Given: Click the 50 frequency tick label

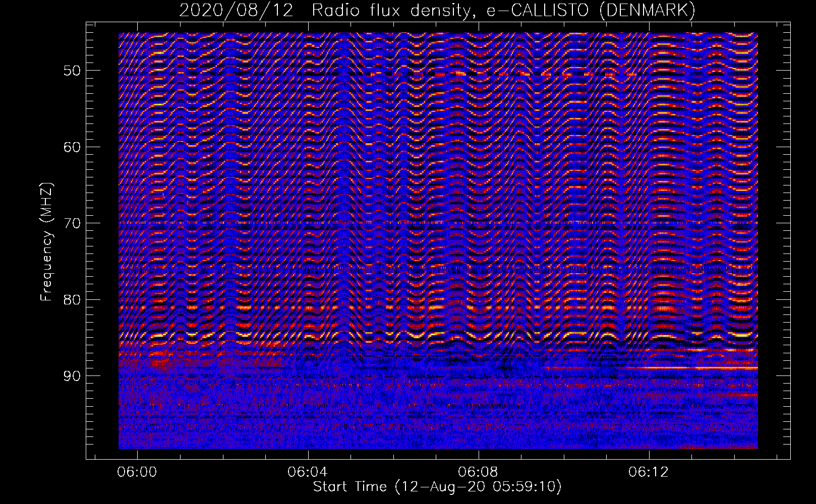Looking at the screenshot, I should click(x=72, y=70).
